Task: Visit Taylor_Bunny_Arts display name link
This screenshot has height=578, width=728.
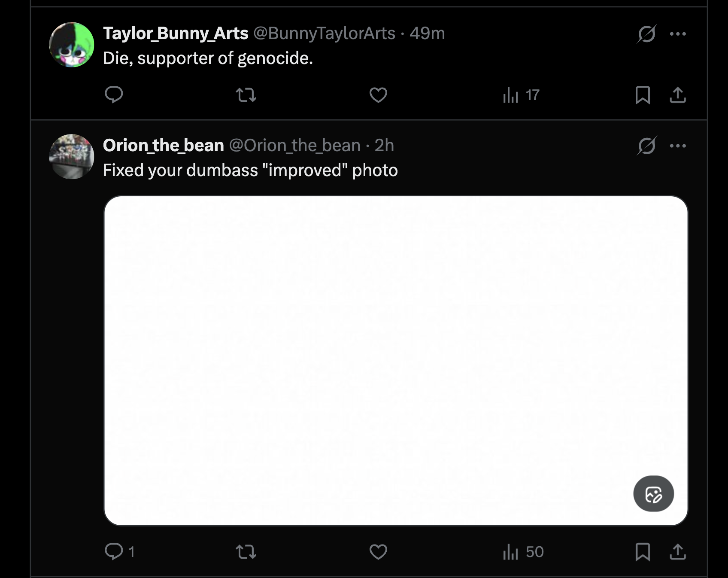Action: [176, 33]
